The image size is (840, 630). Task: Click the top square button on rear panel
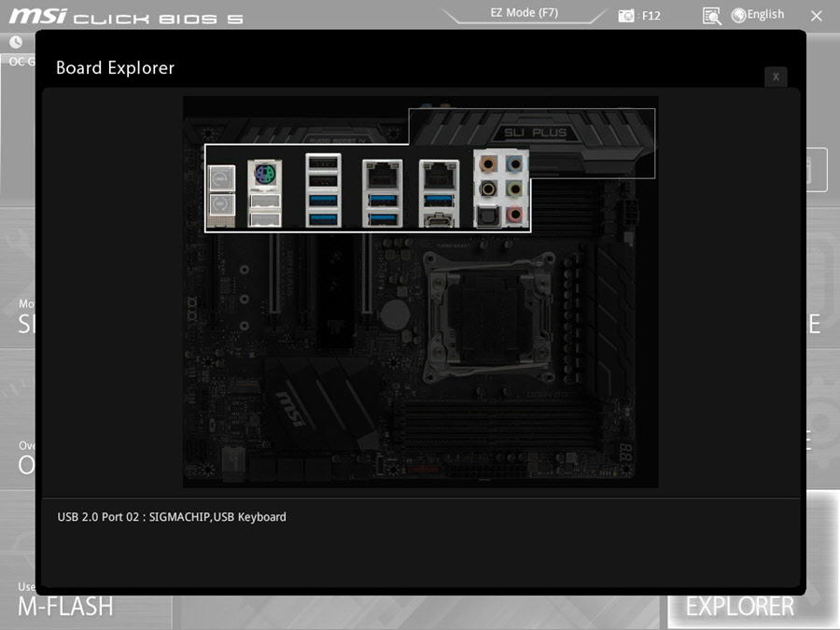pyautogui.click(x=221, y=176)
